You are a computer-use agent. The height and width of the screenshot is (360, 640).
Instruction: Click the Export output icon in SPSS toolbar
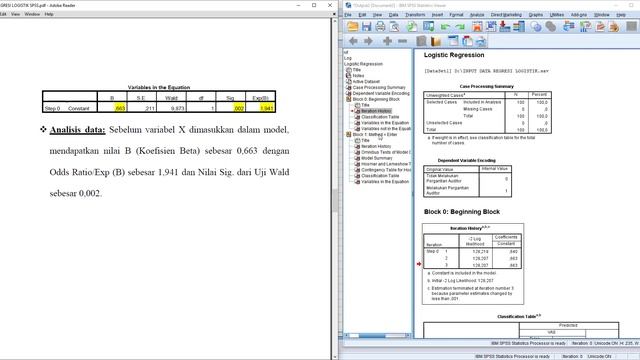(412, 27)
